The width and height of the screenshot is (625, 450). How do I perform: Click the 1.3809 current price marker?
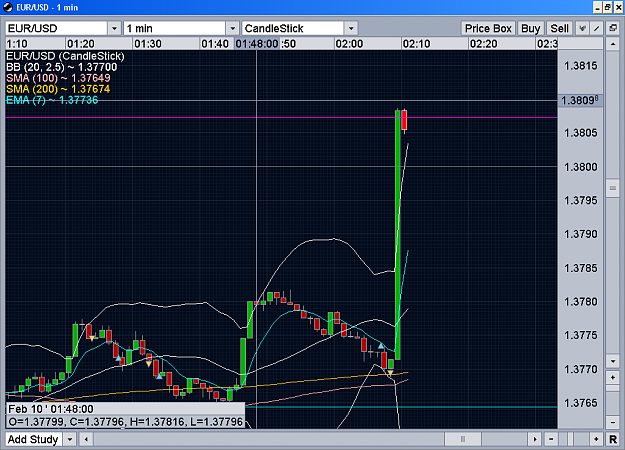(580, 100)
